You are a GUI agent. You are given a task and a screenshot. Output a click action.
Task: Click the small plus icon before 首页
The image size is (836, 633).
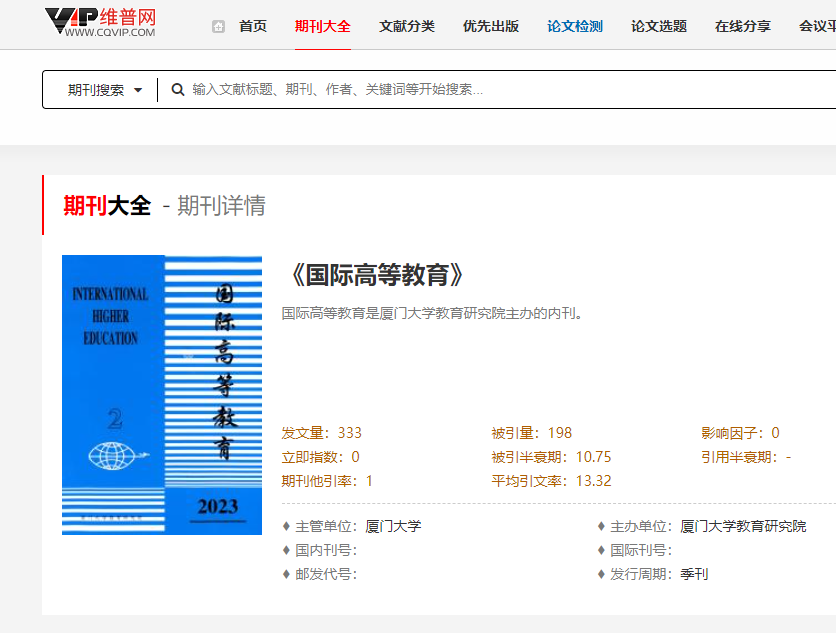click(x=218, y=26)
